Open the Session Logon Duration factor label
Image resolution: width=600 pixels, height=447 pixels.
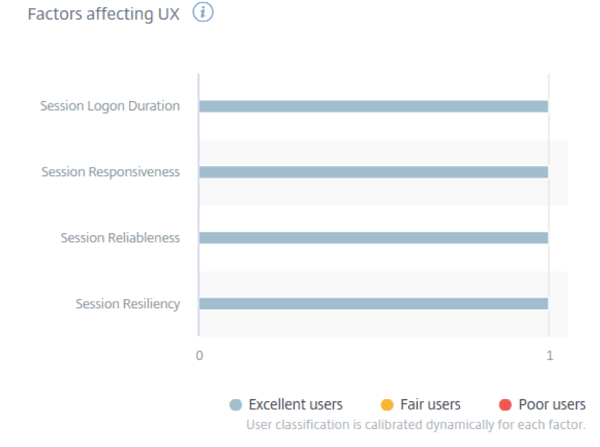pyautogui.click(x=110, y=106)
